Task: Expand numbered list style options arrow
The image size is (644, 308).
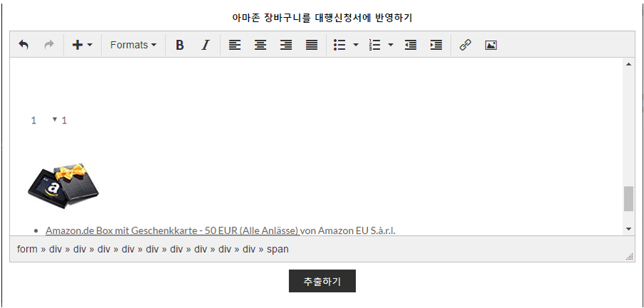Action: (391, 45)
